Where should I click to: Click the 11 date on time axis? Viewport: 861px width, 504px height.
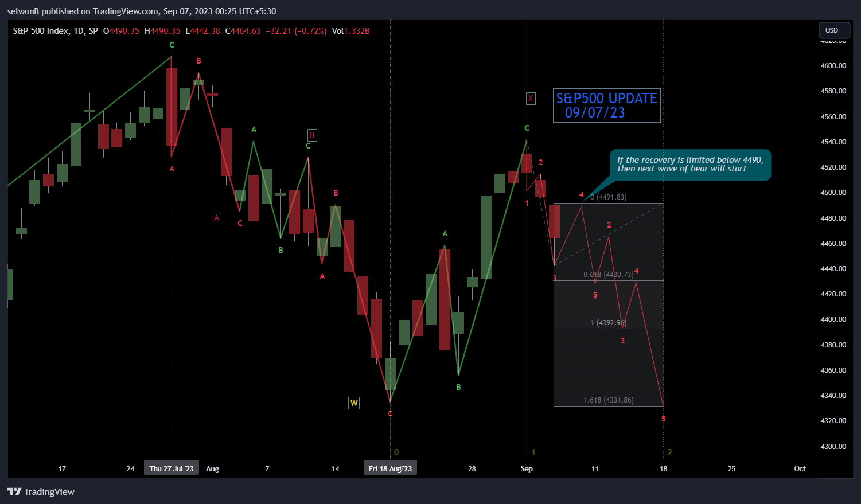coord(595,469)
